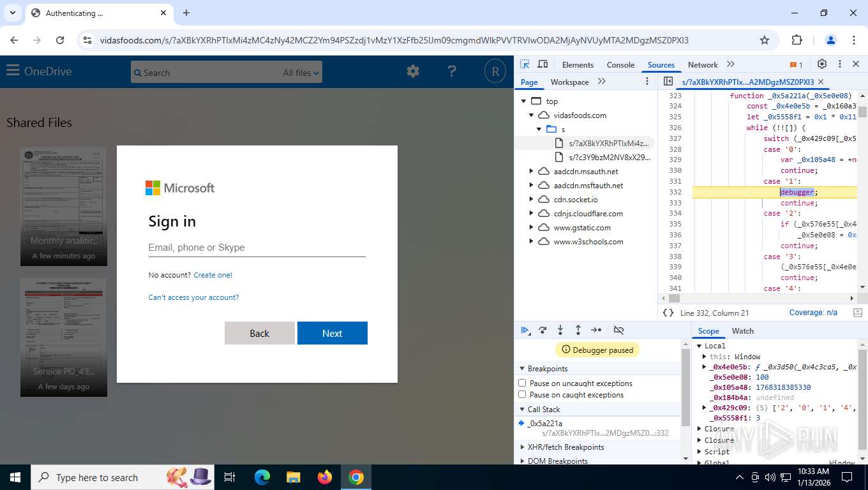The height and width of the screenshot is (490, 868).
Task: Step over next function call
Action: [542, 330]
